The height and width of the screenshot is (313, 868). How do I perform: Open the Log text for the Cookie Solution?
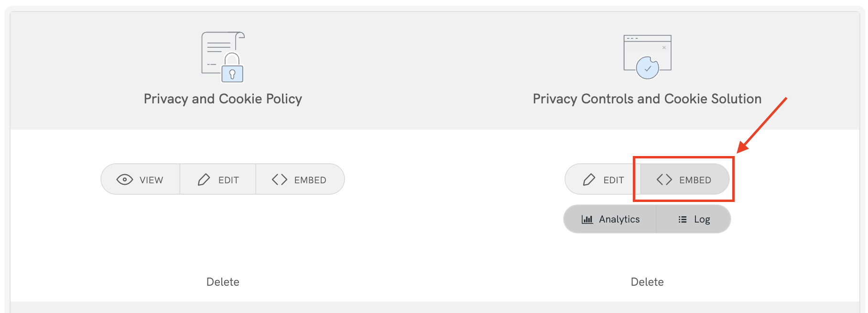pos(702,219)
